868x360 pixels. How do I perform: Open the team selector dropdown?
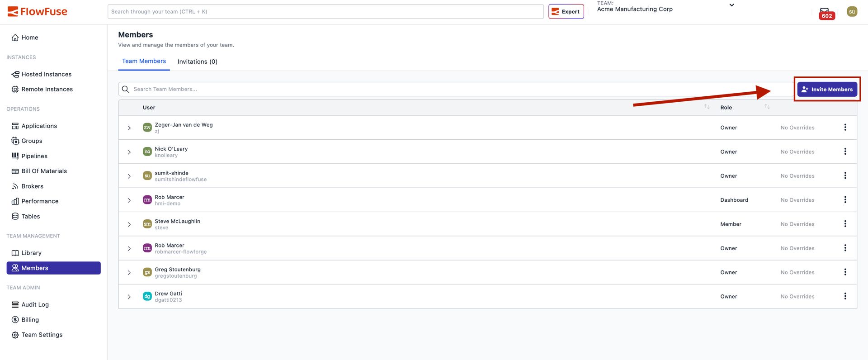(731, 5)
